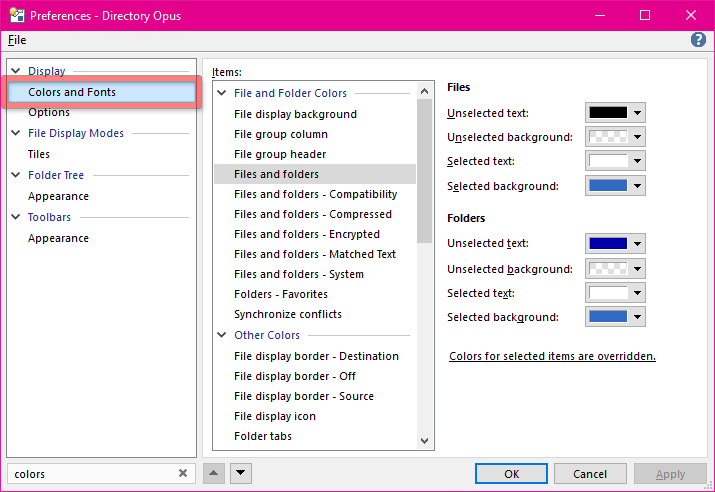Viewport: 715px width, 492px height.
Task: Click the OK button
Action: pyautogui.click(x=511, y=474)
